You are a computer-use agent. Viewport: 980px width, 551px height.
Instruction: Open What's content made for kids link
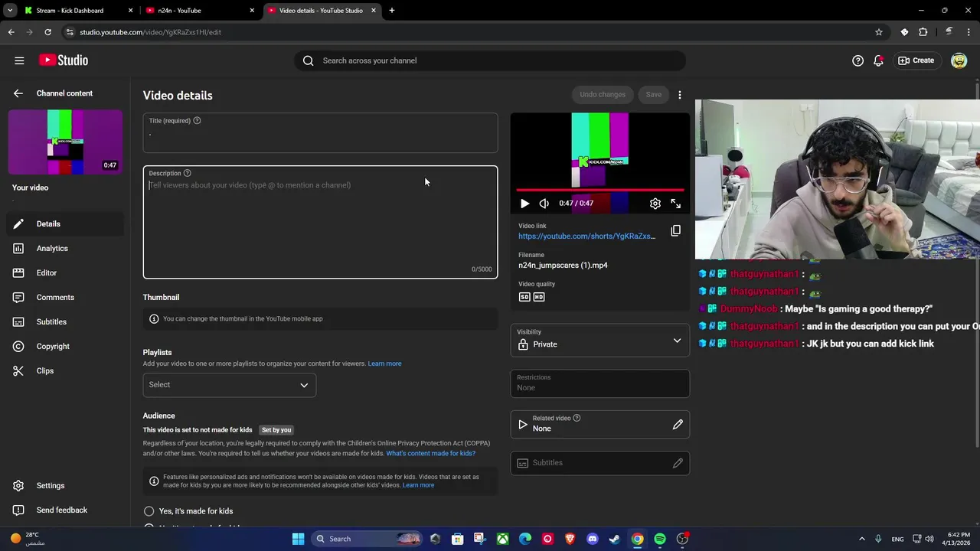coord(430,454)
